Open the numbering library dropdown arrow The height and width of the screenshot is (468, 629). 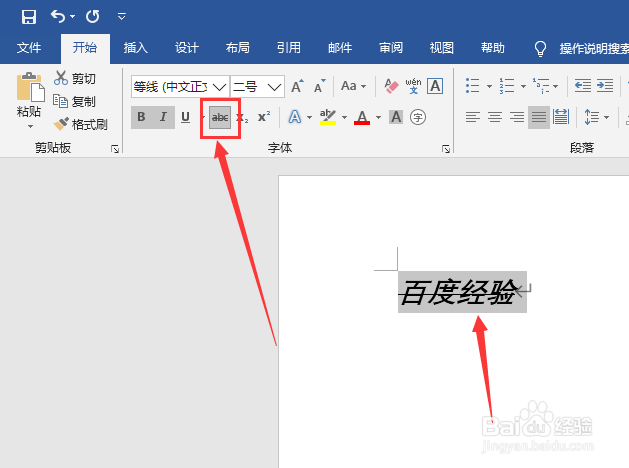(x=523, y=86)
